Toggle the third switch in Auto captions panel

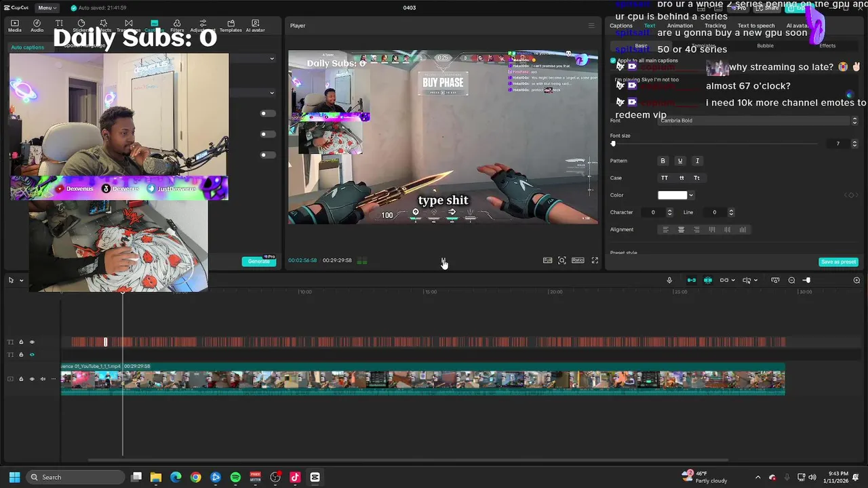tap(268, 155)
